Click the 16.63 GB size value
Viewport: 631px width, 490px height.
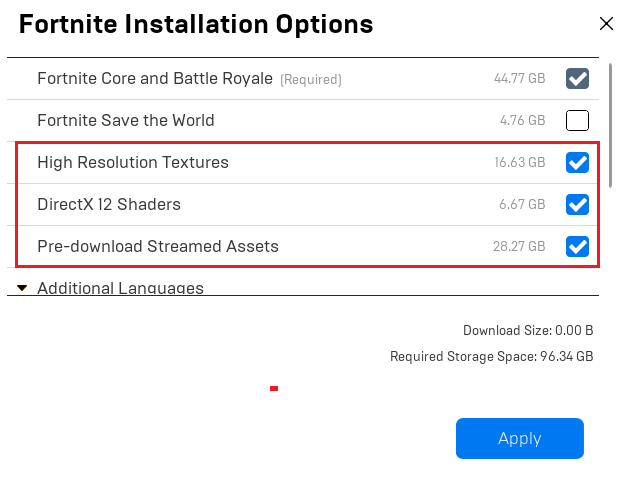point(520,163)
